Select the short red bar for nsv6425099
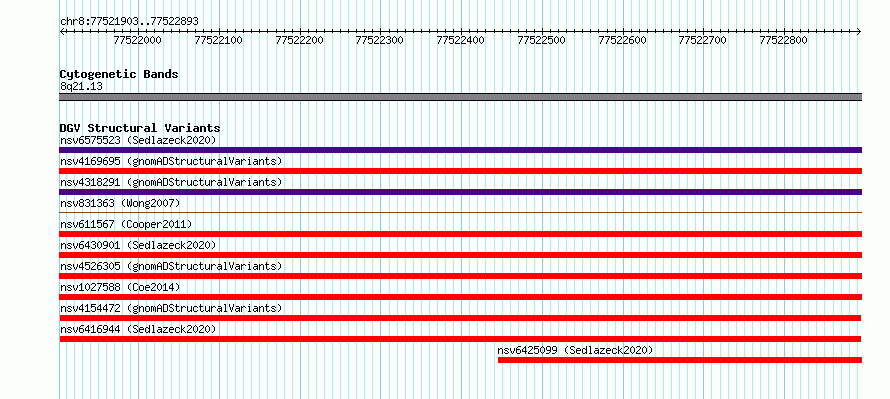Image resolution: width=890 pixels, height=399 pixels. click(x=680, y=360)
